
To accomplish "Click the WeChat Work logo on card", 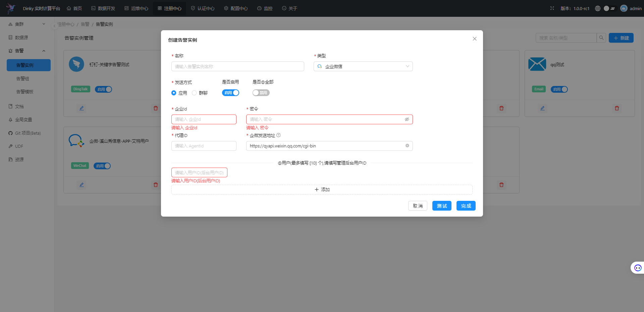I will (x=76, y=141).
